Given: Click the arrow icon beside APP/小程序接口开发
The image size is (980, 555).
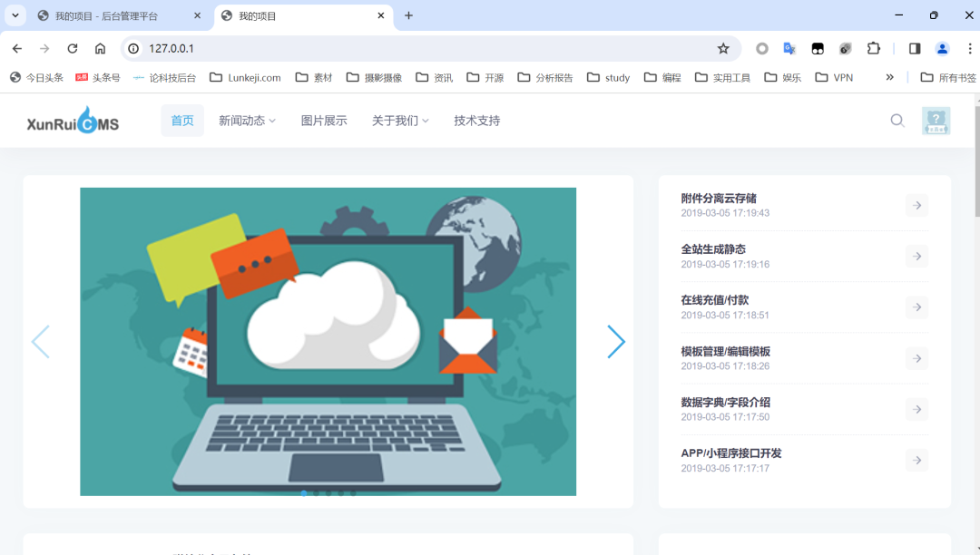Looking at the screenshot, I should point(916,460).
